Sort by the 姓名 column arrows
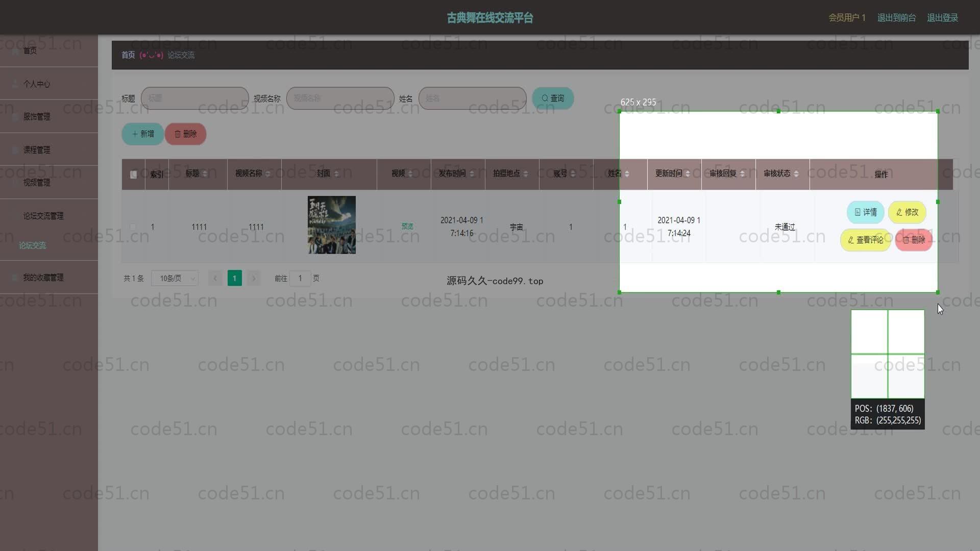The height and width of the screenshot is (551, 980). point(627,174)
